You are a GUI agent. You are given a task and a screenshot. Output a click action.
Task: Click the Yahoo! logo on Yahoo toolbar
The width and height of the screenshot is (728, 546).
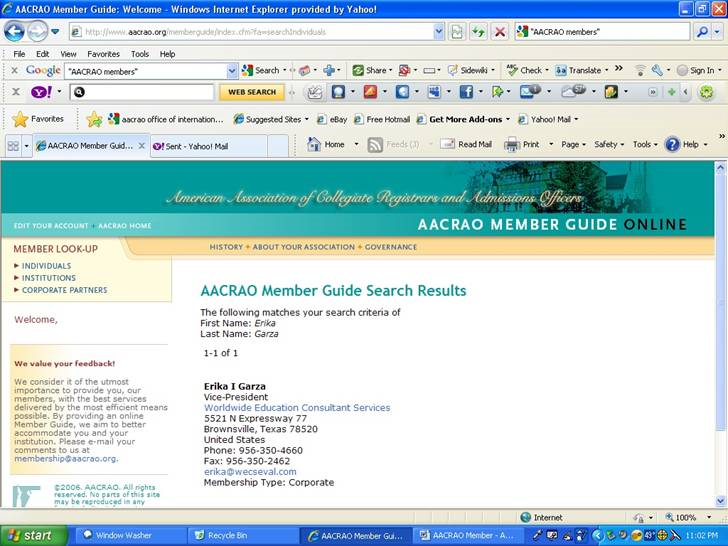tap(41, 92)
